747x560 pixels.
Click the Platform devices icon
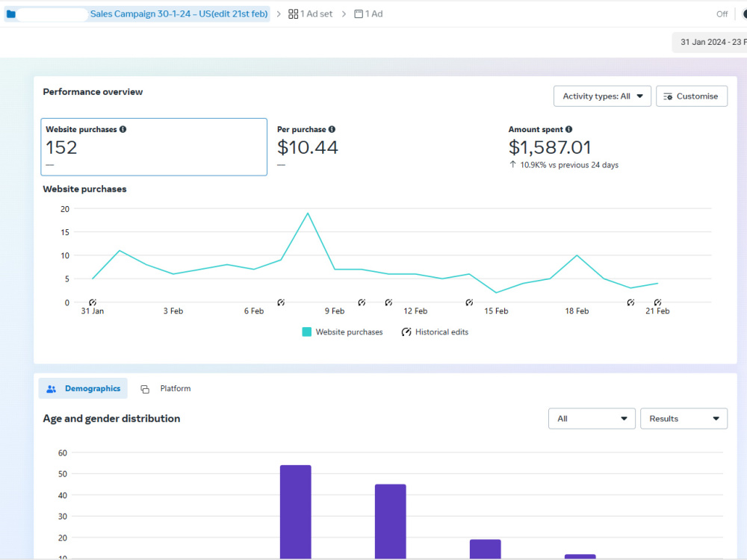[x=145, y=389]
